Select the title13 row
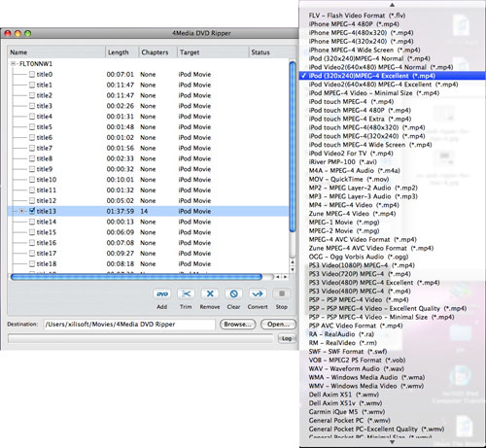Viewport: 486px width, 448px height. [x=148, y=211]
